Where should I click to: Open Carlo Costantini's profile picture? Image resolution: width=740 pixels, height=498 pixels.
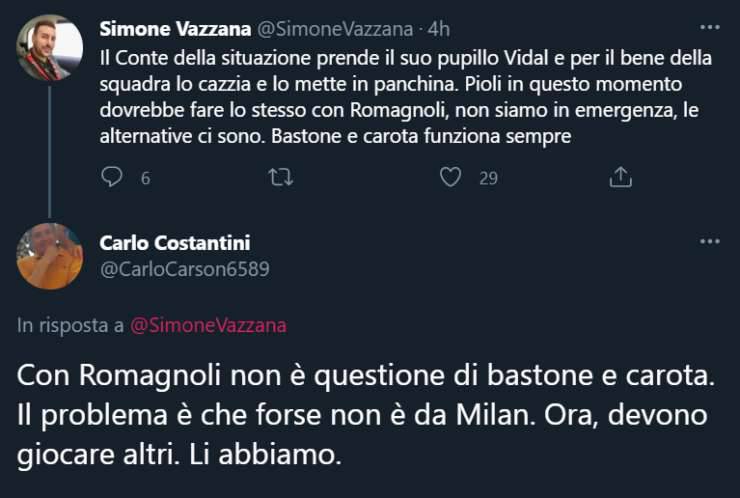coord(50,256)
